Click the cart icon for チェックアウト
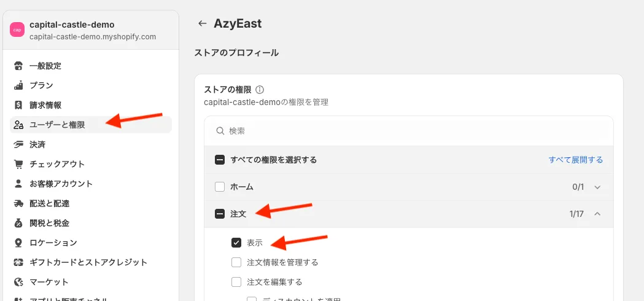Screen dimensions: 644x301 click(18, 164)
